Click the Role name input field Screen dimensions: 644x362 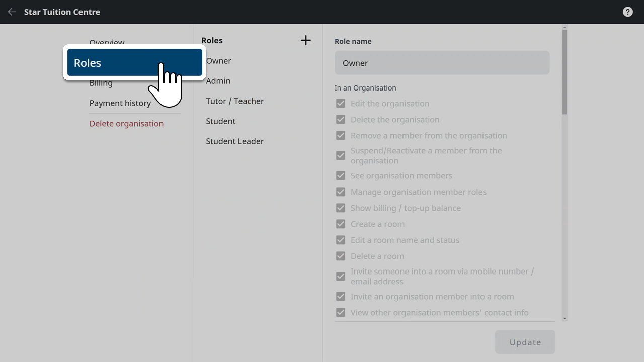(442, 63)
